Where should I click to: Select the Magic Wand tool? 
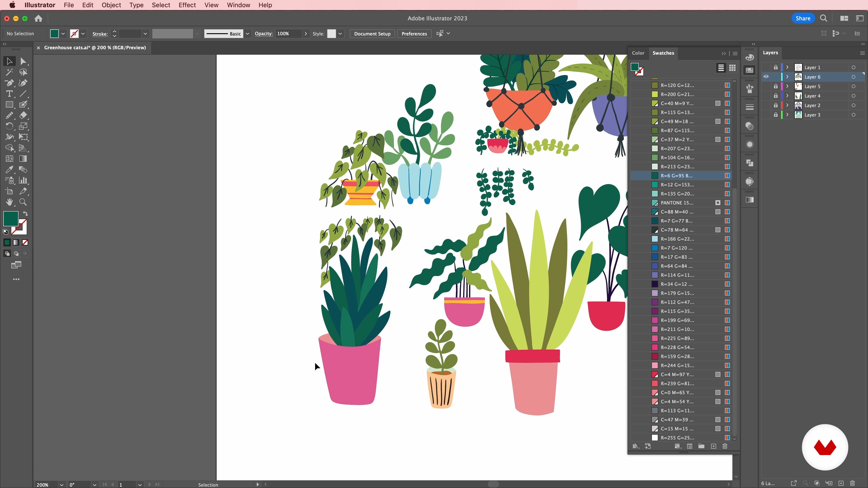coord(9,72)
